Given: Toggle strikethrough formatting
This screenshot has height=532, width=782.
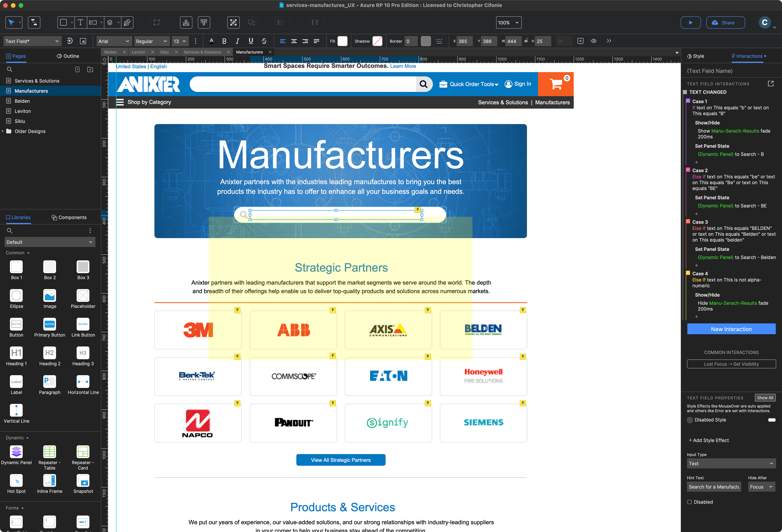Looking at the screenshot, I should (x=264, y=41).
